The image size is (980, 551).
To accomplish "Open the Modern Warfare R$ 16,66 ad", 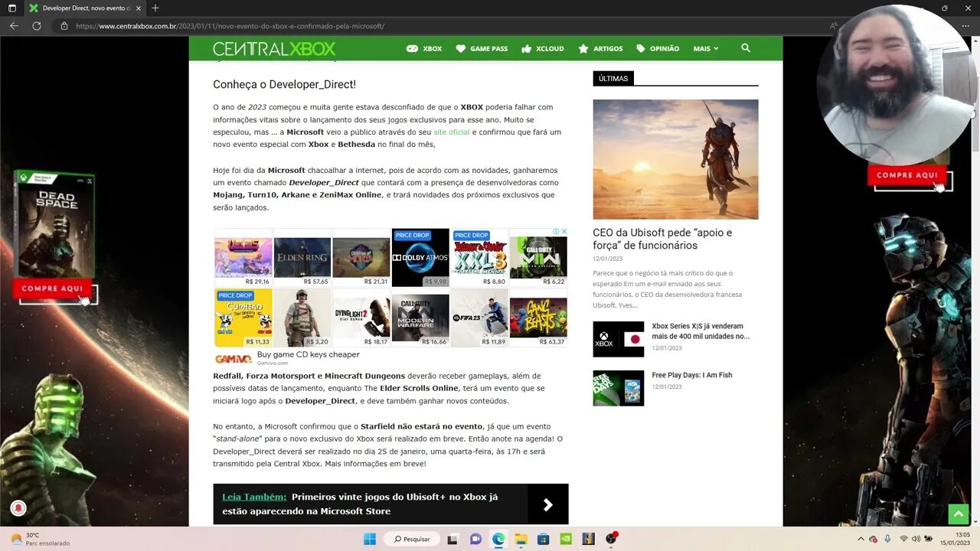I will (x=420, y=318).
